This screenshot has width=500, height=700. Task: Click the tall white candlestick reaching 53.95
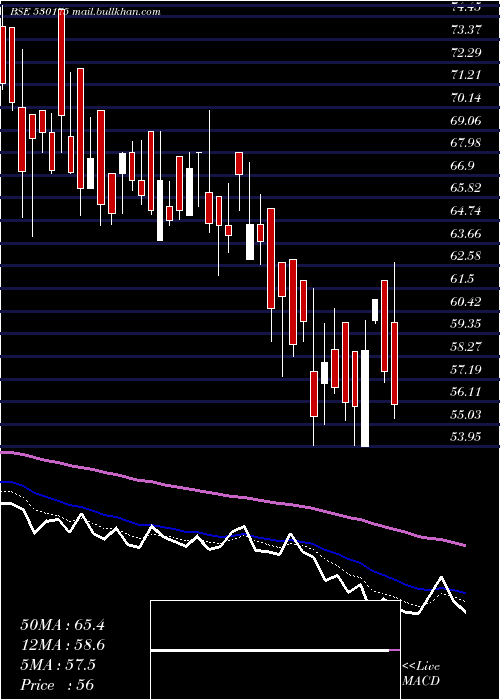point(365,398)
